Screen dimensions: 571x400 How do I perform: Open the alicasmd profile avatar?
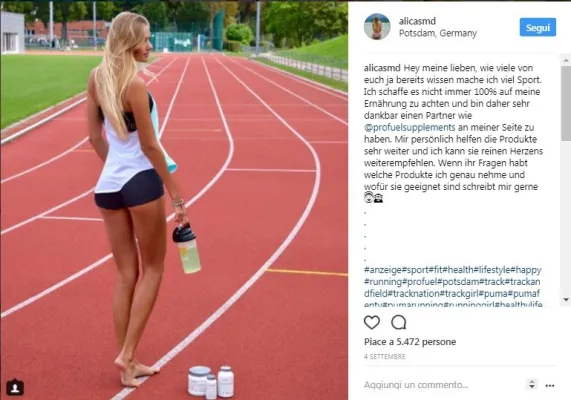(x=377, y=27)
